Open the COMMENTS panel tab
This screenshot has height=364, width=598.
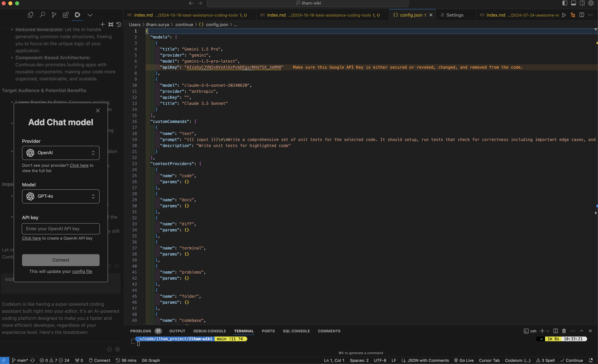329,331
